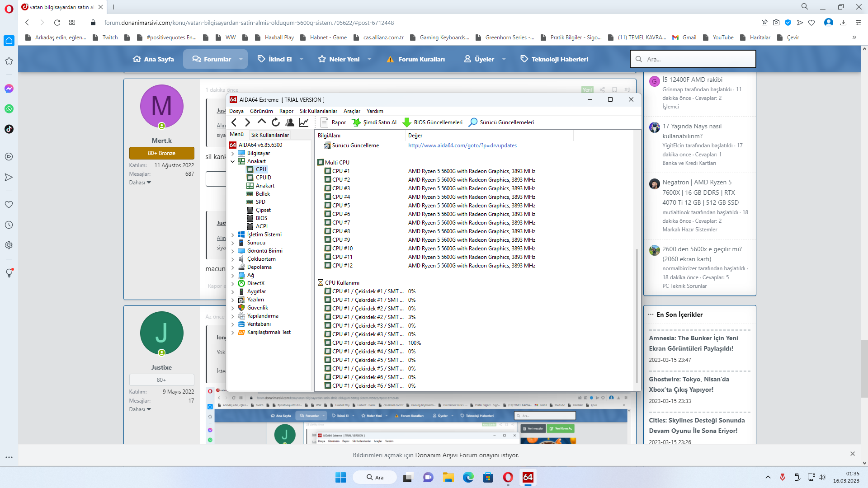Expand Sunucu tree node
Viewport: 868px width, 488px height.
click(x=233, y=243)
